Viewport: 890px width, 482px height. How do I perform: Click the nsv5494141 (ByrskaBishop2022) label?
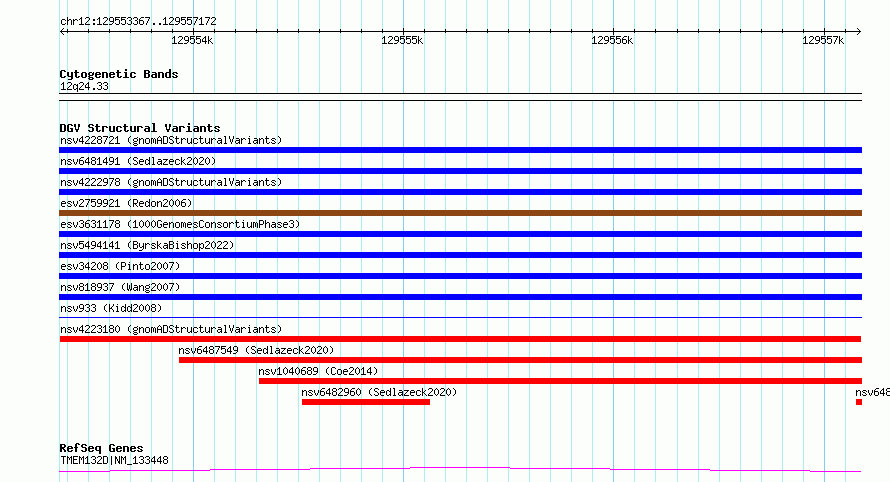click(147, 245)
